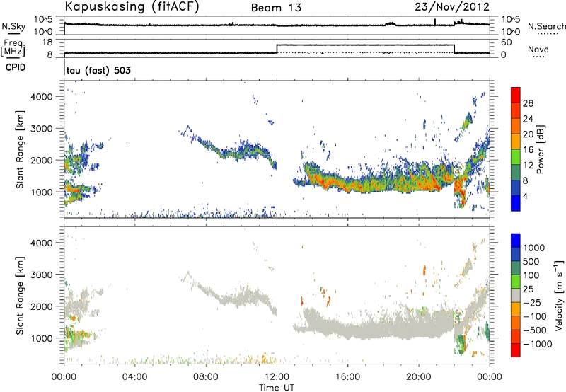Viewport: 566px width, 392px height.
Task: Click the -1000 label on Velocity colorbar
Action: [x=538, y=344]
